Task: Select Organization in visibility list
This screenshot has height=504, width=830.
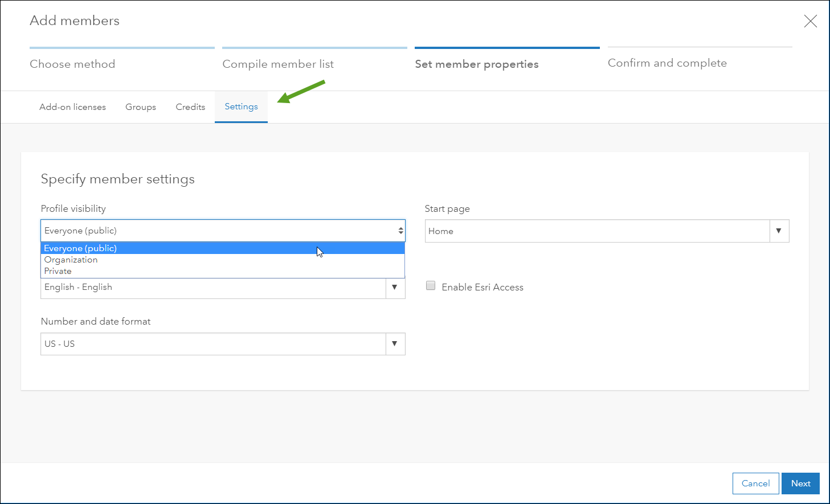Action: pyautogui.click(x=71, y=260)
